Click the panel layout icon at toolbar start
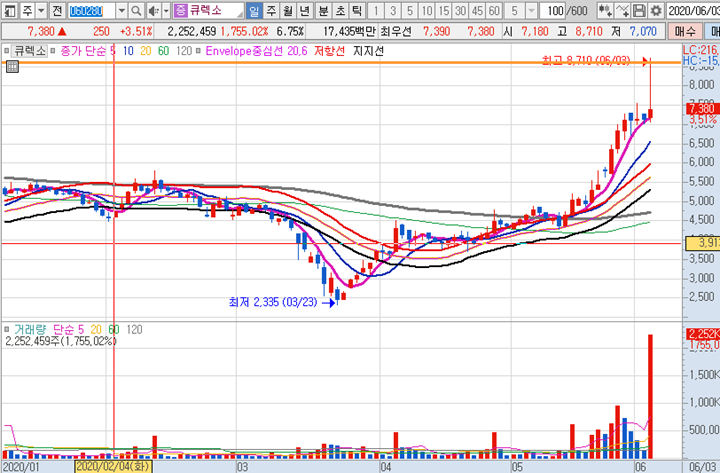The width and height of the screenshot is (720, 473). [9, 10]
